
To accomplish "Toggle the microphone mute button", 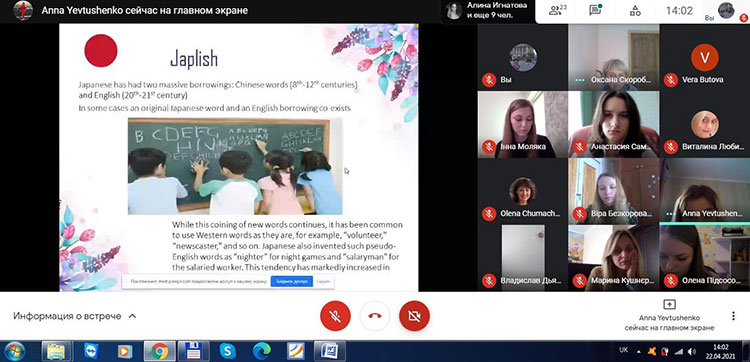I will [335, 316].
